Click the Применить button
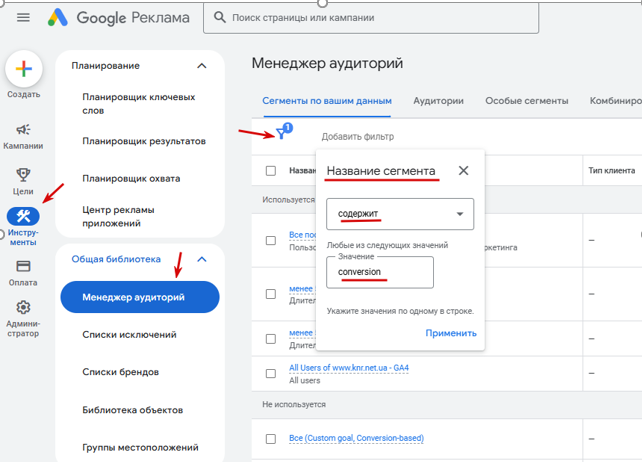 [x=451, y=333]
